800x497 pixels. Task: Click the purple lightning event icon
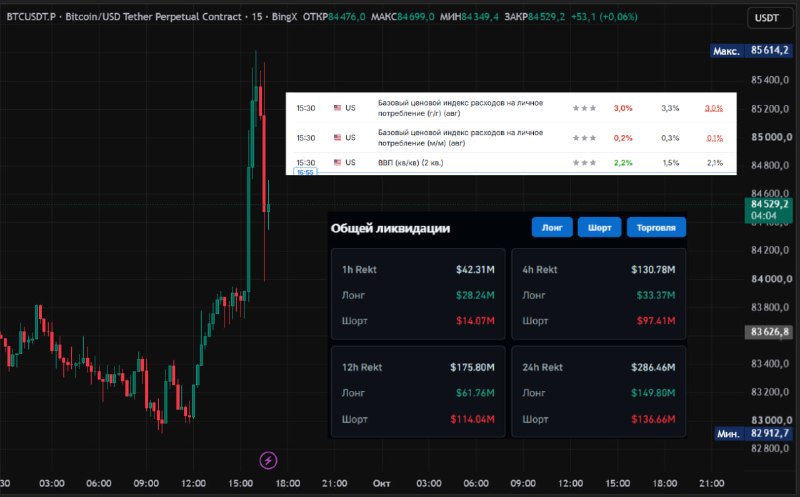coord(268,460)
